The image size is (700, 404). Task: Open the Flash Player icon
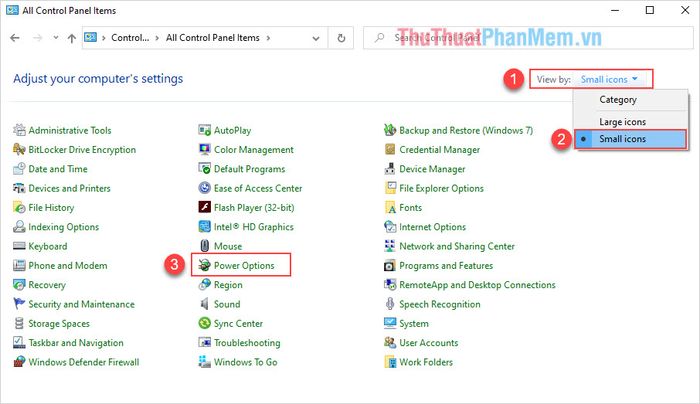pyautogui.click(x=204, y=207)
